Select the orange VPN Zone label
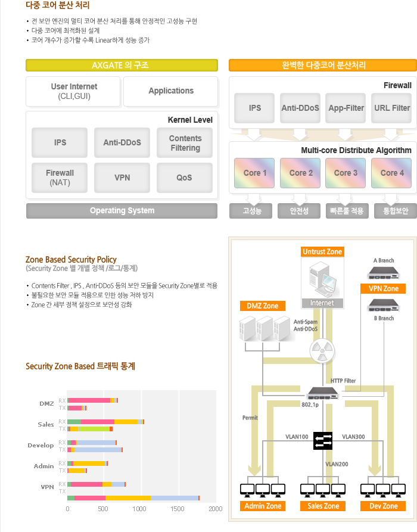 [383, 288]
